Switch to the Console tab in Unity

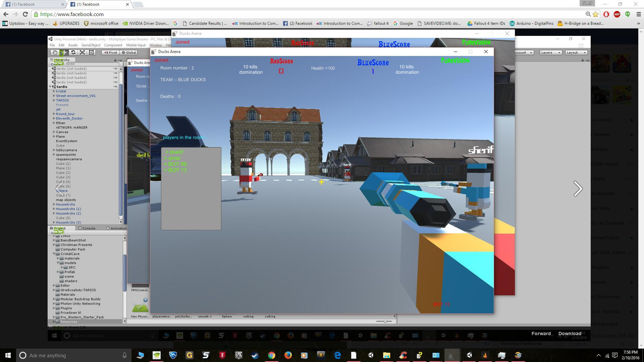click(x=87, y=228)
